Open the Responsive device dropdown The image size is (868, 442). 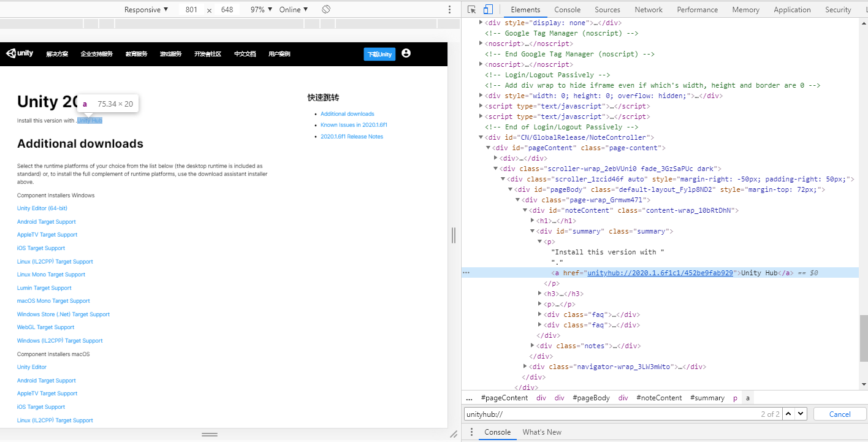(146, 10)
